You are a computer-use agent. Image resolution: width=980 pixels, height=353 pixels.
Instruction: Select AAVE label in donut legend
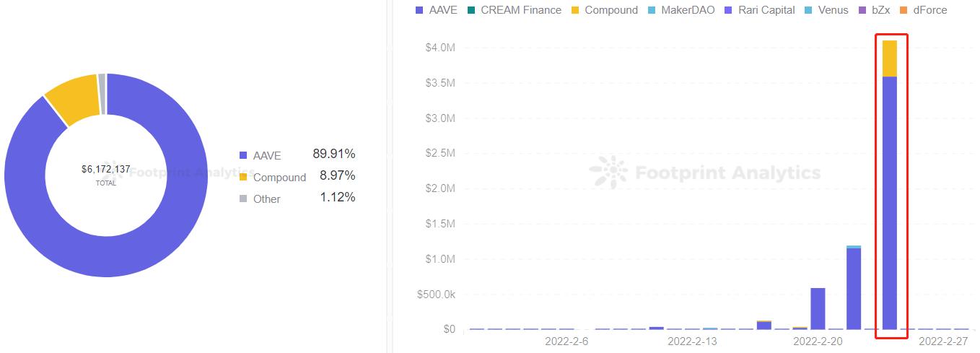point(267,155)
